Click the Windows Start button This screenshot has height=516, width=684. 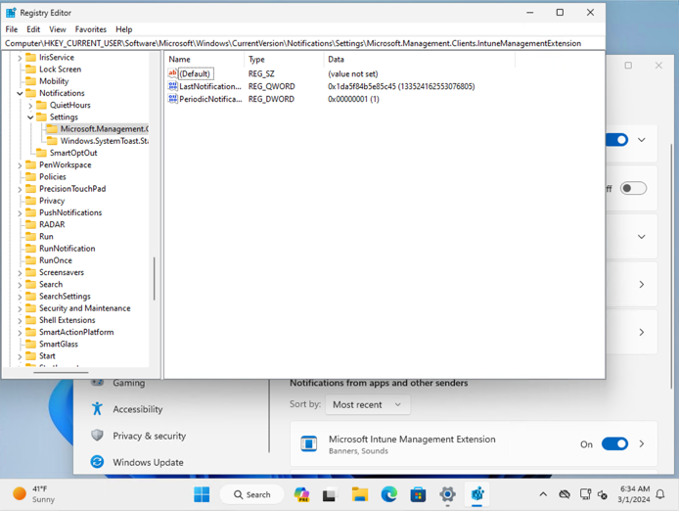point(202,495)
